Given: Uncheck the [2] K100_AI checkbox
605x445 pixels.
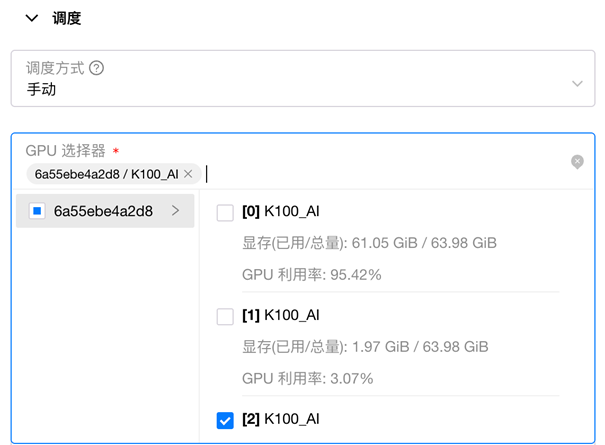Looking at the screenshot, I should coord(225,420).
